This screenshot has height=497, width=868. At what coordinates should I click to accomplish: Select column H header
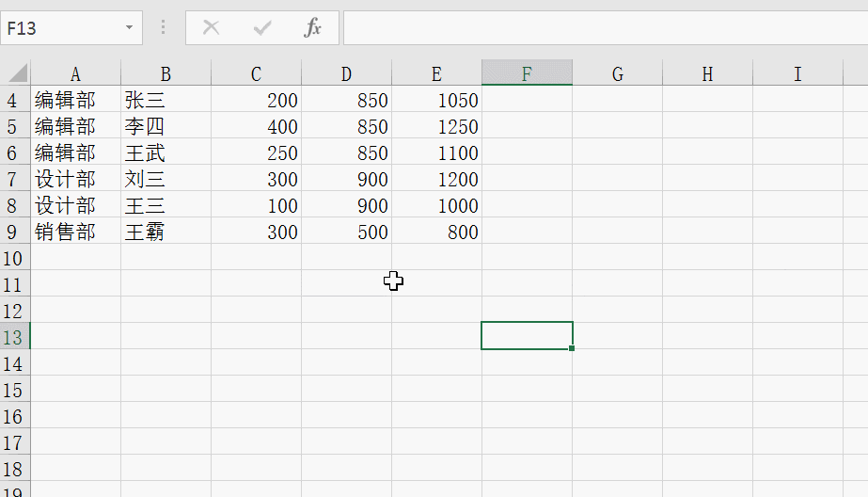pyautogui.click(x=707, y=74)
